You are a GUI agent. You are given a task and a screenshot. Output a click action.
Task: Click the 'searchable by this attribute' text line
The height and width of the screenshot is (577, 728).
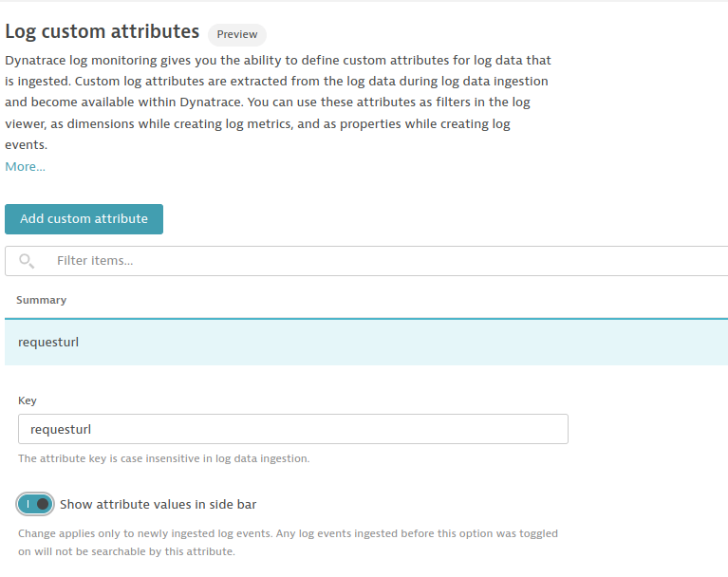(x=126, y=551)
